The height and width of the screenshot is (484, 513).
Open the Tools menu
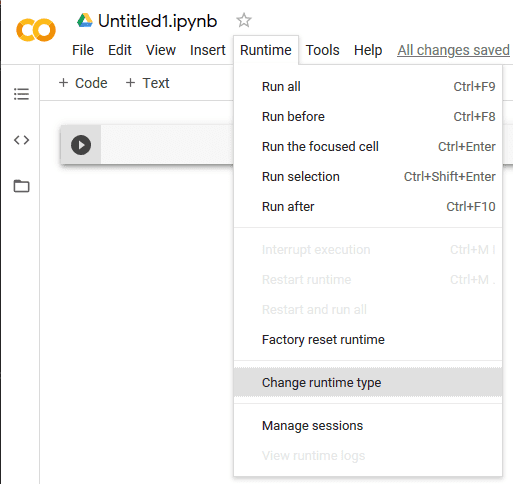click(322, 50)
